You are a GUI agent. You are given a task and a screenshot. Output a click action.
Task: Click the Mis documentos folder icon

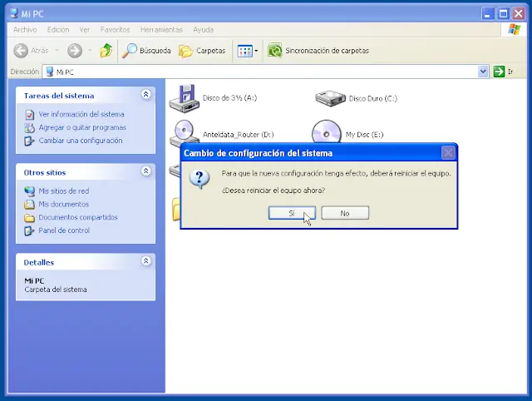30,205
